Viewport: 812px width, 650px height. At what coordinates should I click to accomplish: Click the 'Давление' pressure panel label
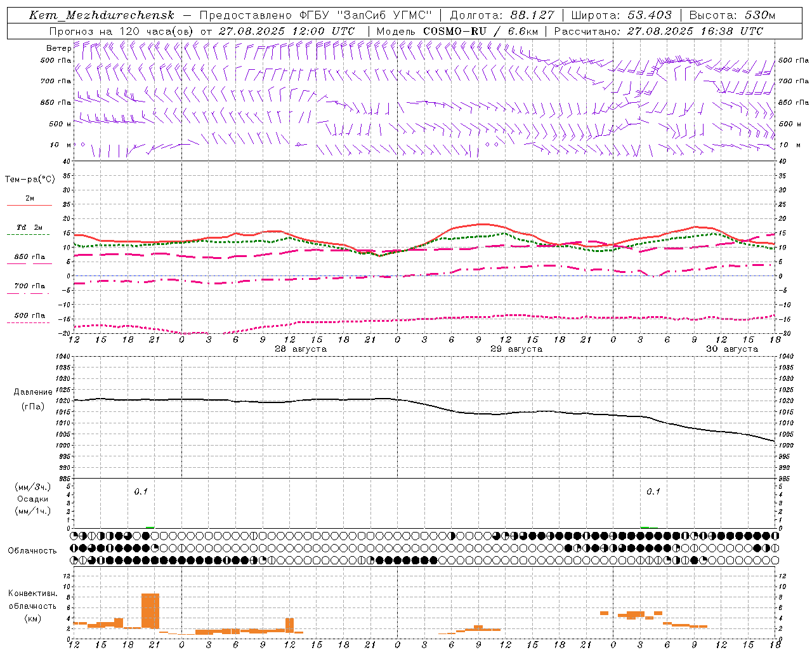(33, 392)
